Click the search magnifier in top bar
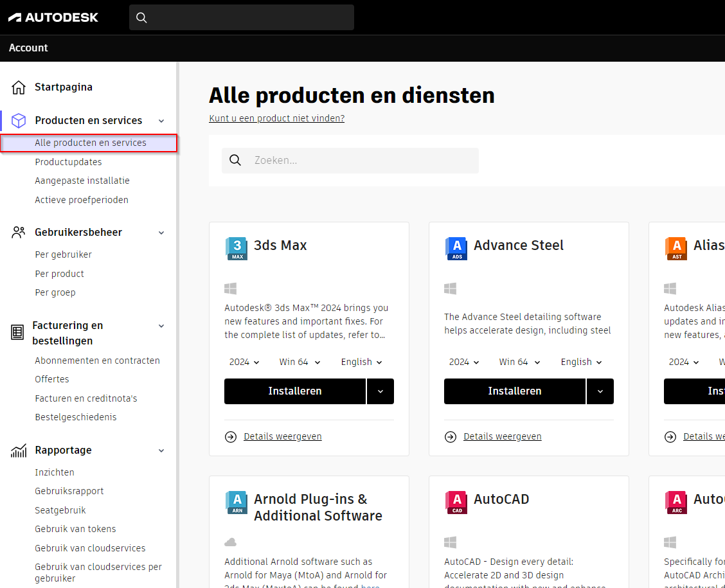 coord(141,17)
